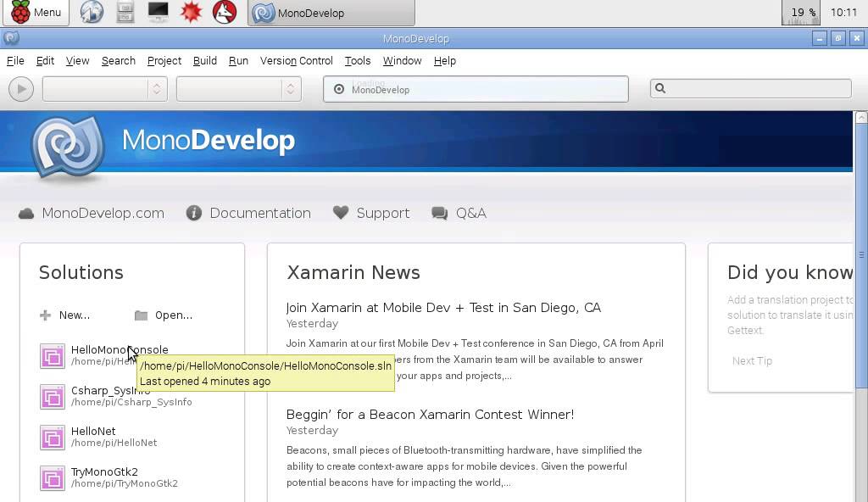Click the Next Tip link
Viewport: 868px width, 502px height.
[x=752, y=360]
